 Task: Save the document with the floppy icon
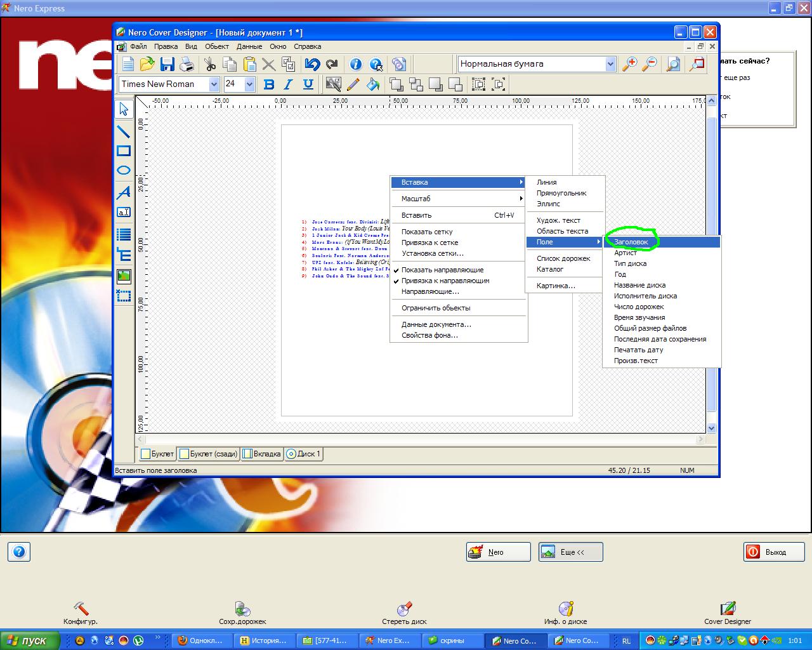167,63
